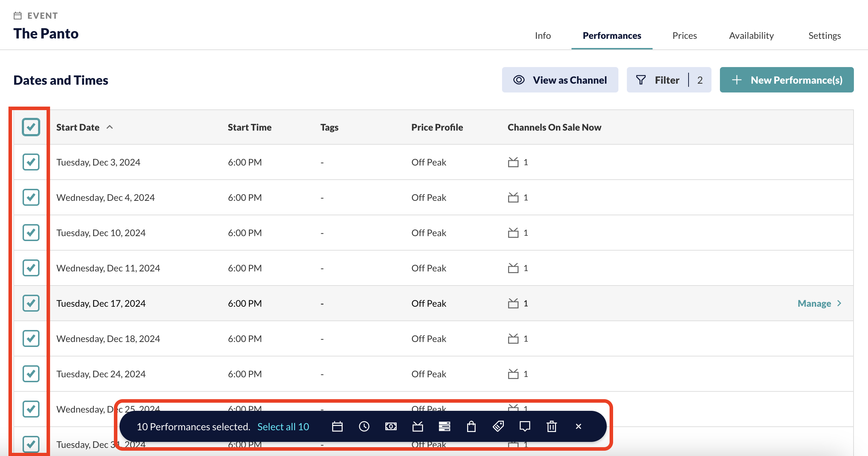Click the Tuesday, Dec 10, 2024 date text
The image size is (868, 456).
click(101, 233)
